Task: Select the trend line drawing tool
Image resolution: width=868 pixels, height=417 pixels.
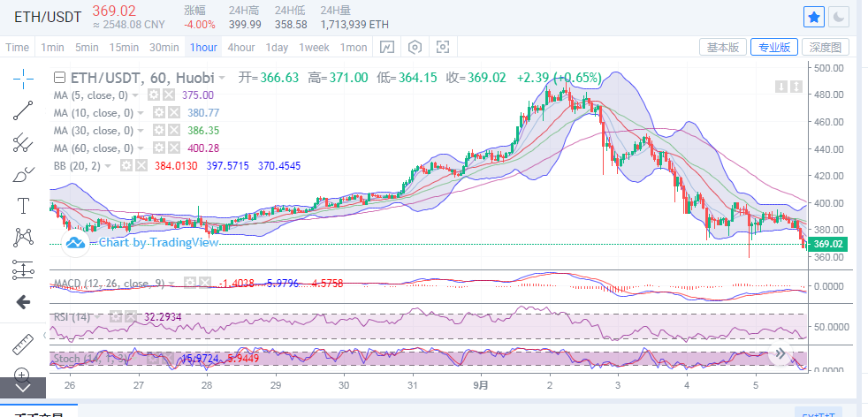Action: point(24,110)
